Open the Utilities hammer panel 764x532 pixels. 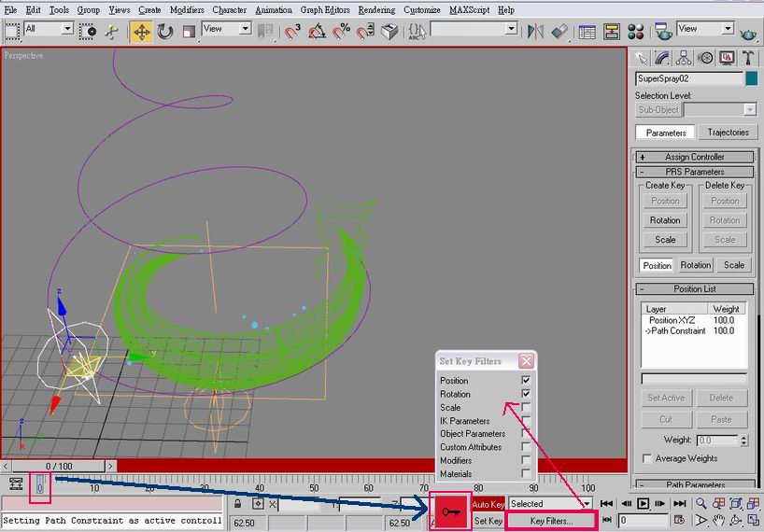coord(747,58)
